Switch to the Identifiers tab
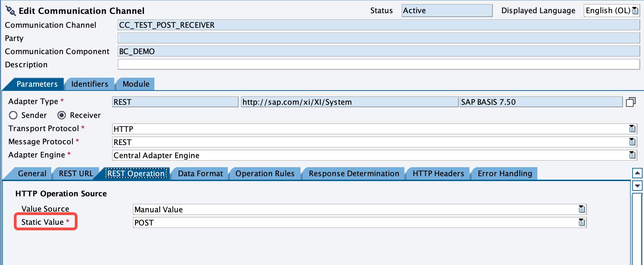The image size is (644, 265). [x=89, y=84]
